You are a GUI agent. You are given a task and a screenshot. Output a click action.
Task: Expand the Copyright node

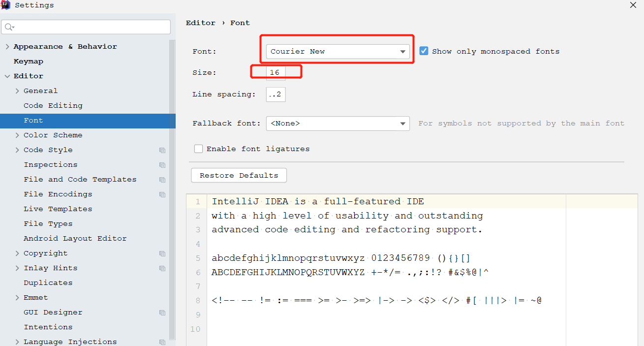tap(17, 253)
